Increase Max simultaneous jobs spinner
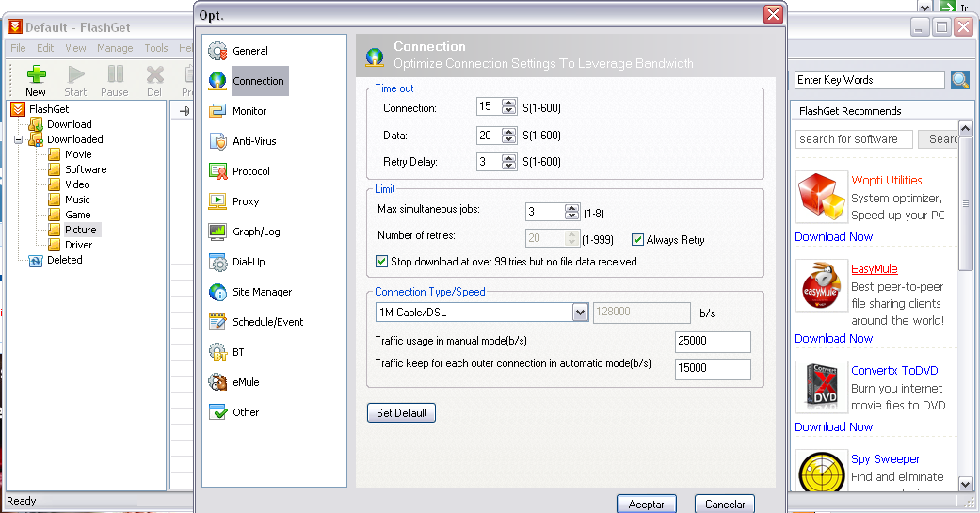 (571, 208)
